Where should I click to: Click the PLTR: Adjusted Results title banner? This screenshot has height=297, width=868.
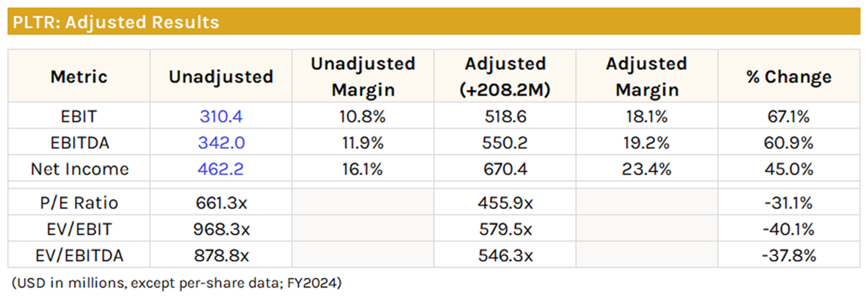click(x=116, y=22)
